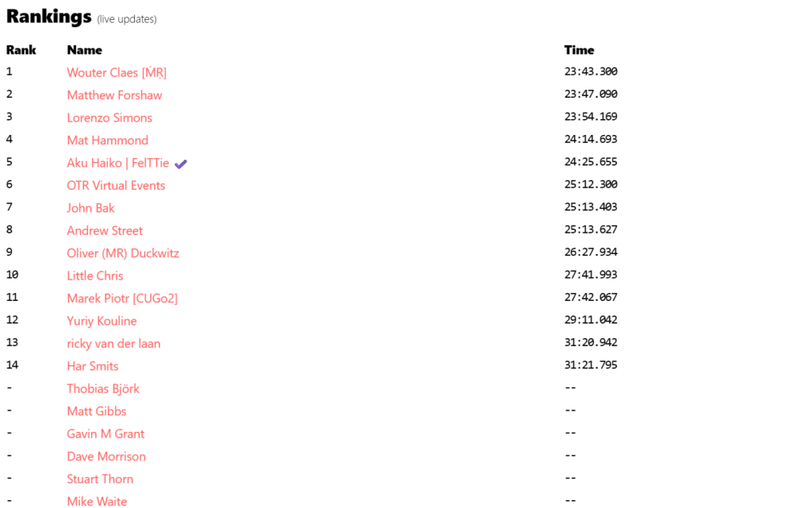Click Mat Hammond's name
This screenshot has width=812, height=508.
click(107, 140)
